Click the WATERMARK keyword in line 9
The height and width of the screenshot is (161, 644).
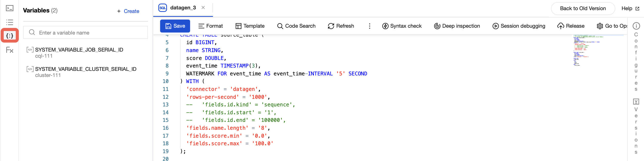tap(200, 74)
